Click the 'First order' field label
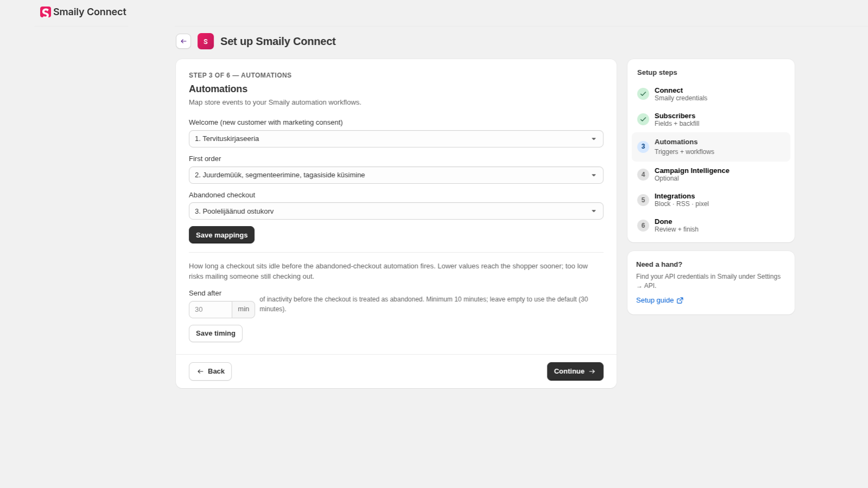Image resolution: width=868 pixels, height=488 pixels. pos(205,159)
